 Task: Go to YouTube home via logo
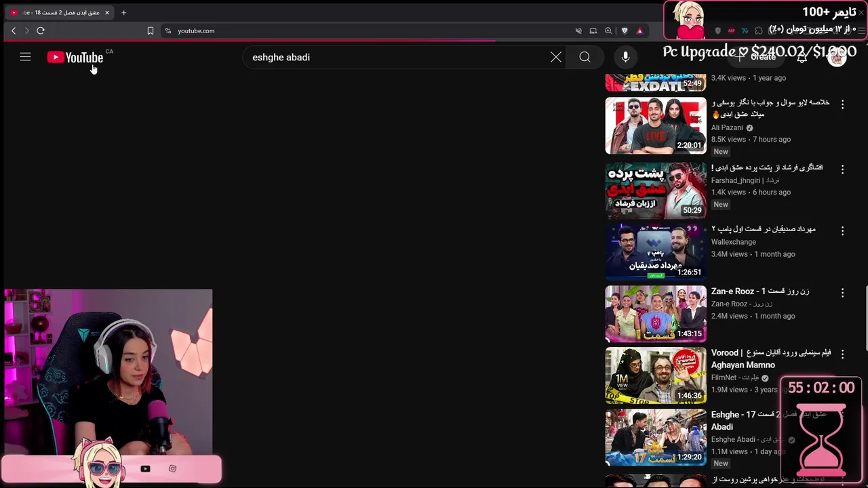[x=75, y=58]
